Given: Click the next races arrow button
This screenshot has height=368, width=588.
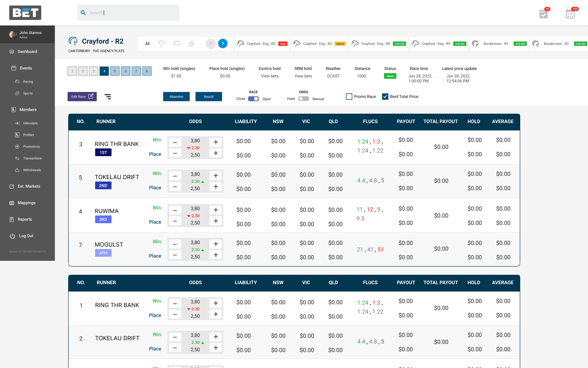Looking at the screenshot, I should pyautogui.click(x=223, y=43).
